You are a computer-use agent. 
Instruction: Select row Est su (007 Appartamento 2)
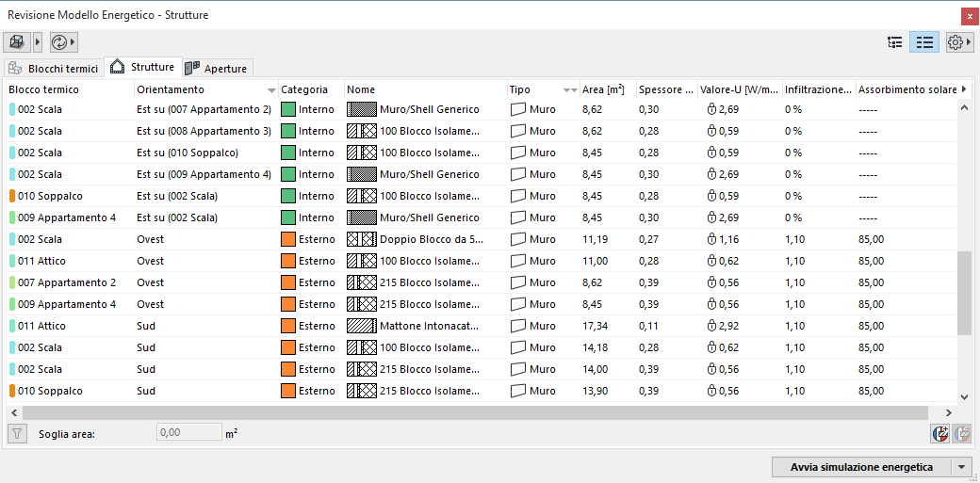point(482,109)
